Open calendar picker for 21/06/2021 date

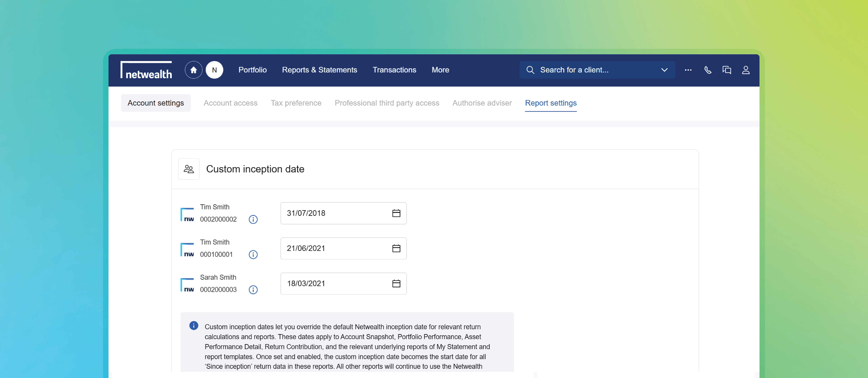click(396, 248)
